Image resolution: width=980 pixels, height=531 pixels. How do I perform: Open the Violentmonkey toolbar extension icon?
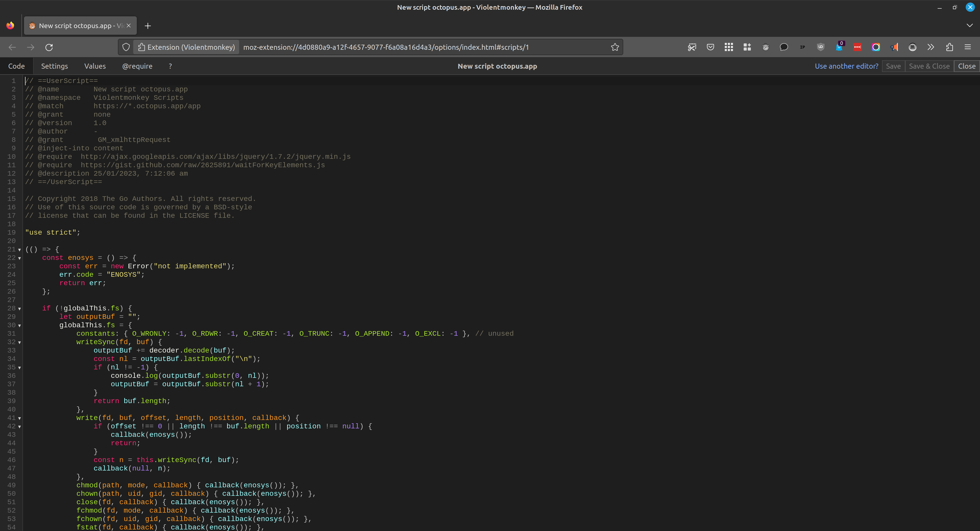pos(765,47)
